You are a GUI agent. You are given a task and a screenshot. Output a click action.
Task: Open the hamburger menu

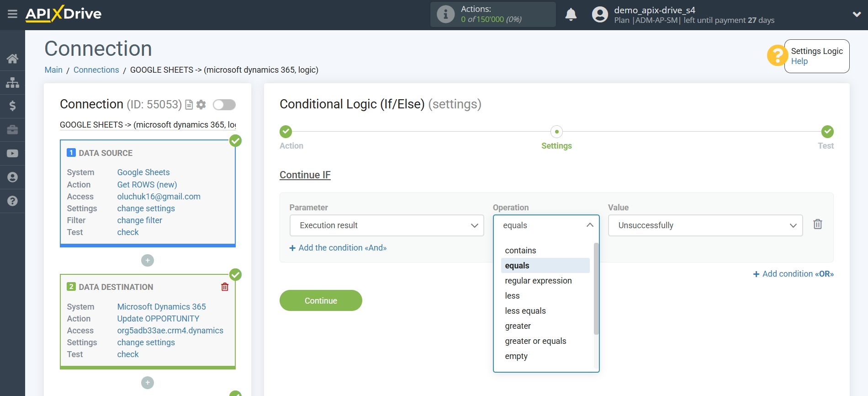(x=12, y=14)
